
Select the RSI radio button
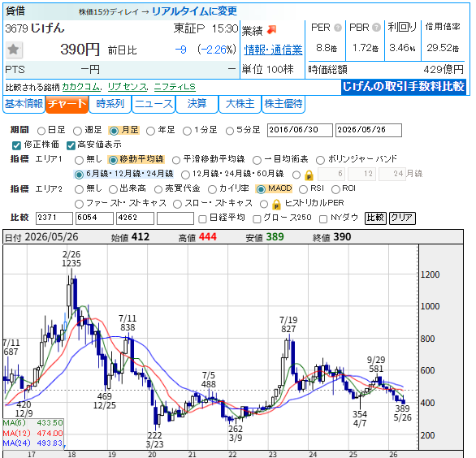(x=303, y=189)
